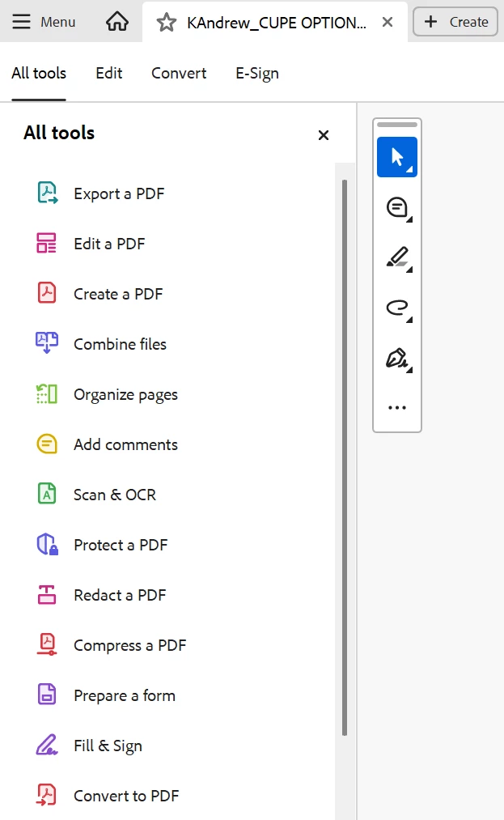This screenshot has width=504, height=820.
Task: Select the 'Fill & Sign' text
Action: 108,746
